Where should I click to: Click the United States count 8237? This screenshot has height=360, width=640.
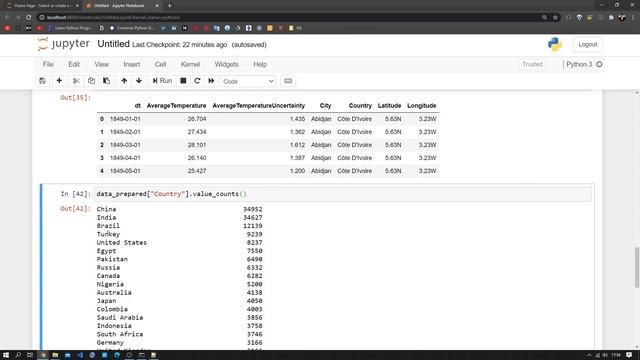[255, 242]
